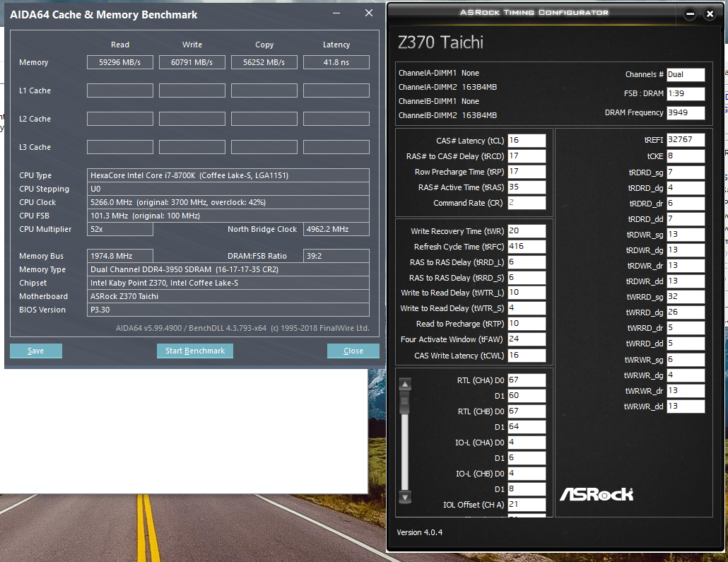Click the RTL panel scrollbar thumb

[x=405, y=402]
